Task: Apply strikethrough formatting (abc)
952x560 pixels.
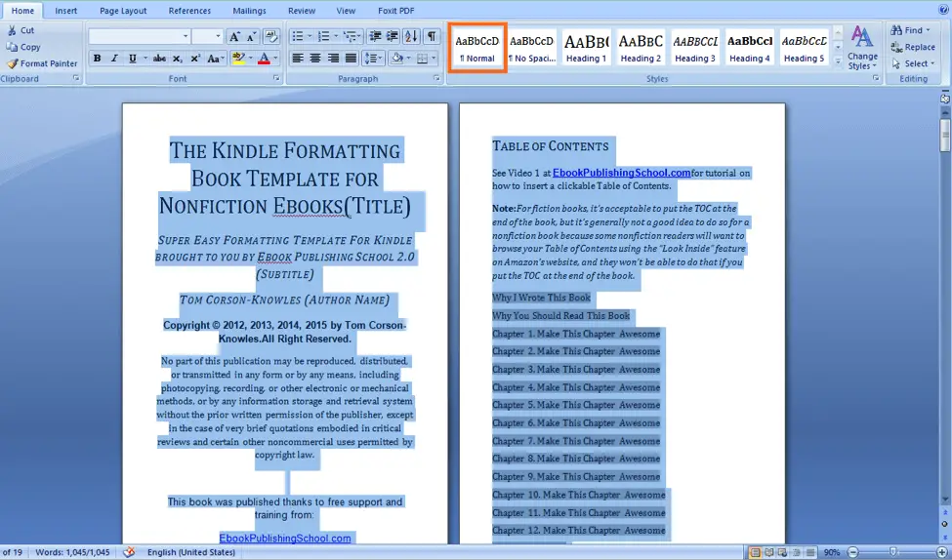Action: (x=159, y=59)
